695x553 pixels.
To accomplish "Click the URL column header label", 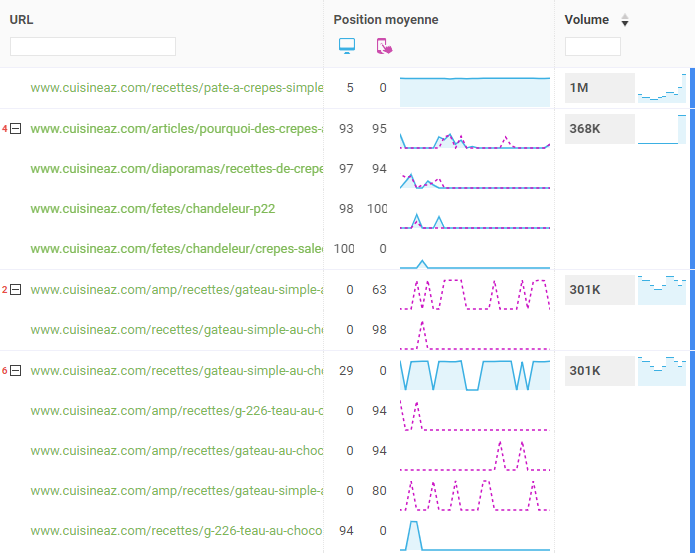I will click(21, 20).
